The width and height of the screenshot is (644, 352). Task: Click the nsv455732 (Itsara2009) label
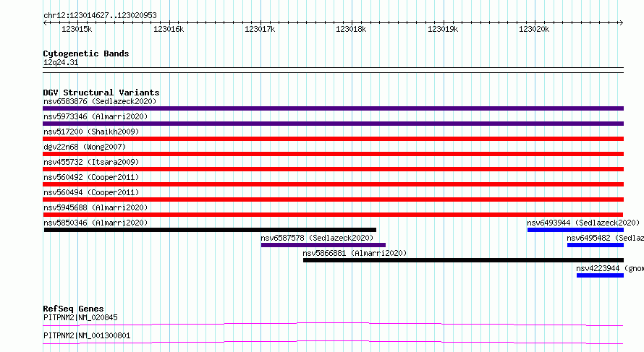coord(91,162)
